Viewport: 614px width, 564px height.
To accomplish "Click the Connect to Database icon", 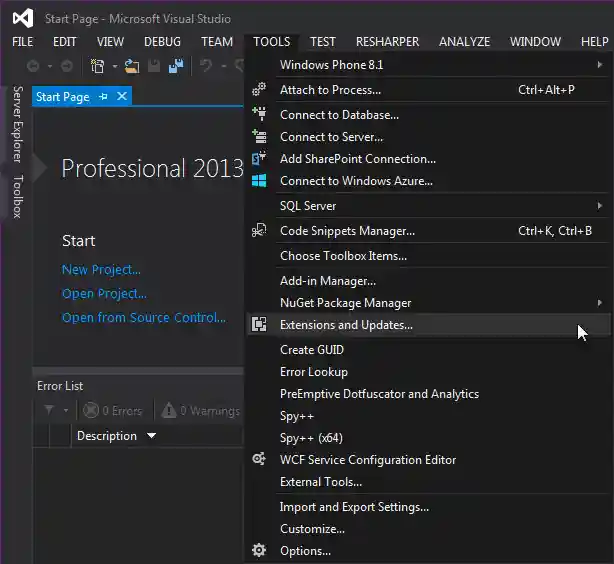I will click(259, 115).
